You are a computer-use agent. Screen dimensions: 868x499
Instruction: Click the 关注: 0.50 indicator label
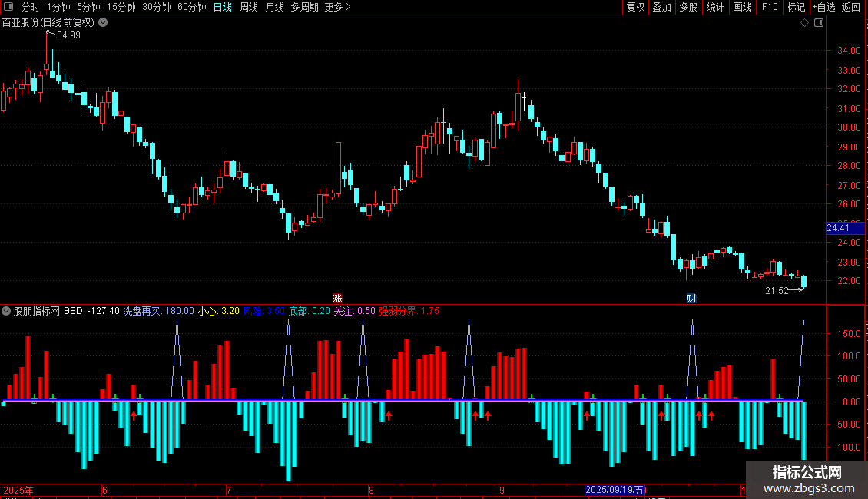click(x=354, y=311)
